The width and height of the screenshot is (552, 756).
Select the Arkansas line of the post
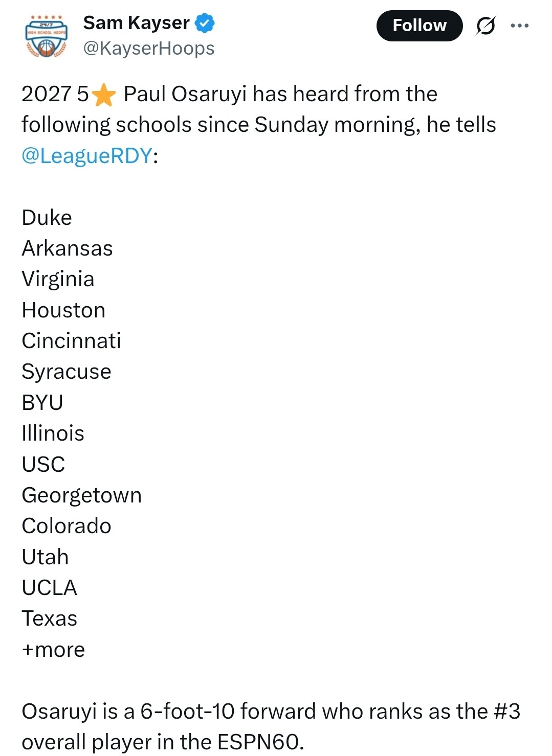[67, 248]
